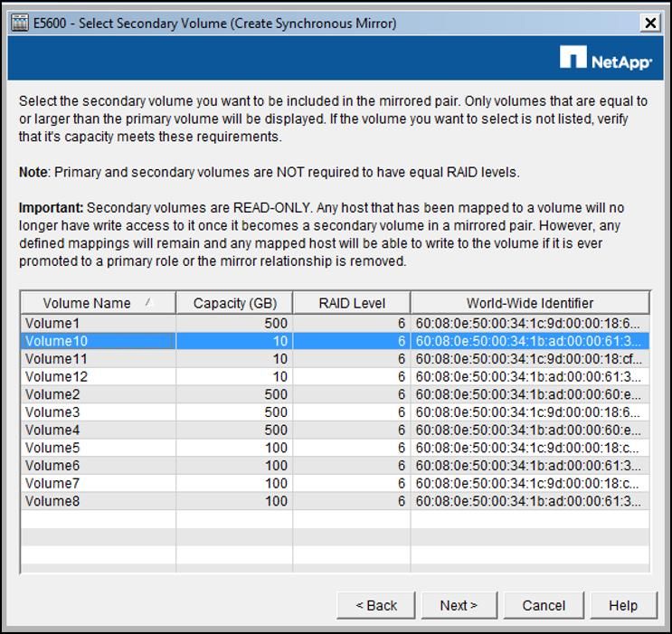672x634 pixels.
Task: Select the Volume8 row
Action: point(336,501)
